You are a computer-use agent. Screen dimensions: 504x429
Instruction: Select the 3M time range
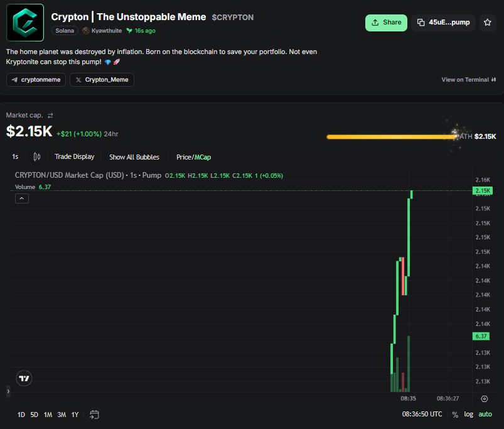tap(62, 415)
